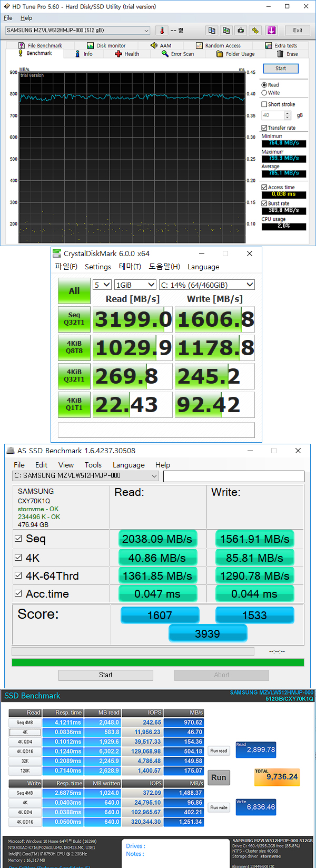This screenshot has height=868, width=316.
Task: Click the Exit button in HD Tune
Action: coord(298,31)
